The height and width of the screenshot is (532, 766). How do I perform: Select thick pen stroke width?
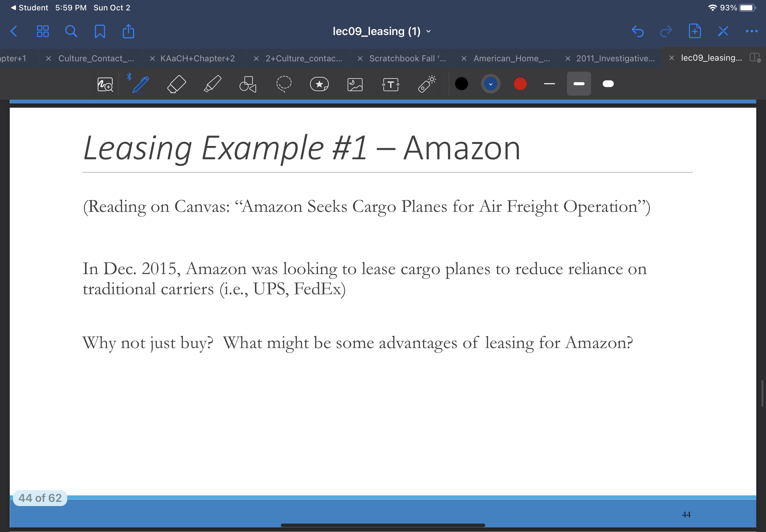coord(608,84)
